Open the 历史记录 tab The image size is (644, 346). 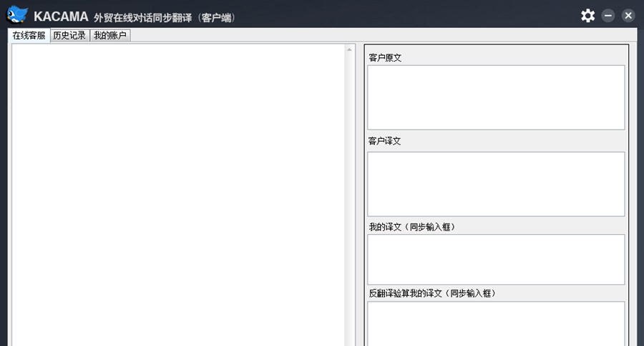(69, 35)
